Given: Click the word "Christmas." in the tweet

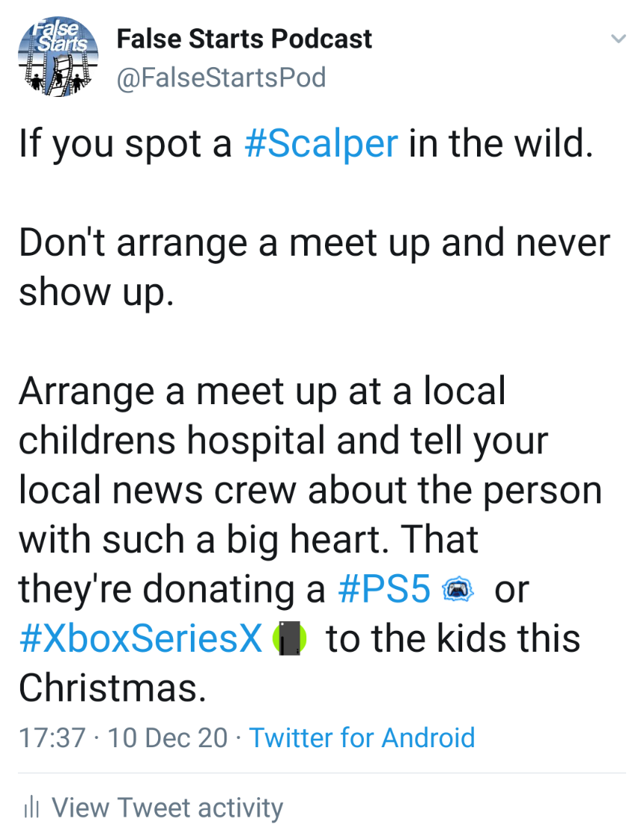Looking at the screenshot, I should [x=112, y=688].
